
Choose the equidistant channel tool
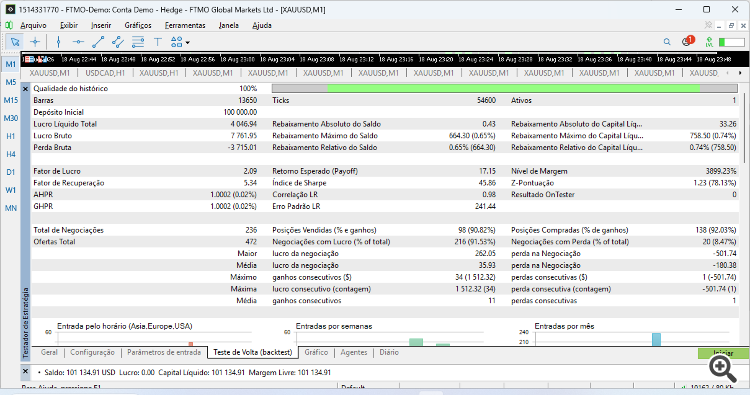tap(118, 42)
